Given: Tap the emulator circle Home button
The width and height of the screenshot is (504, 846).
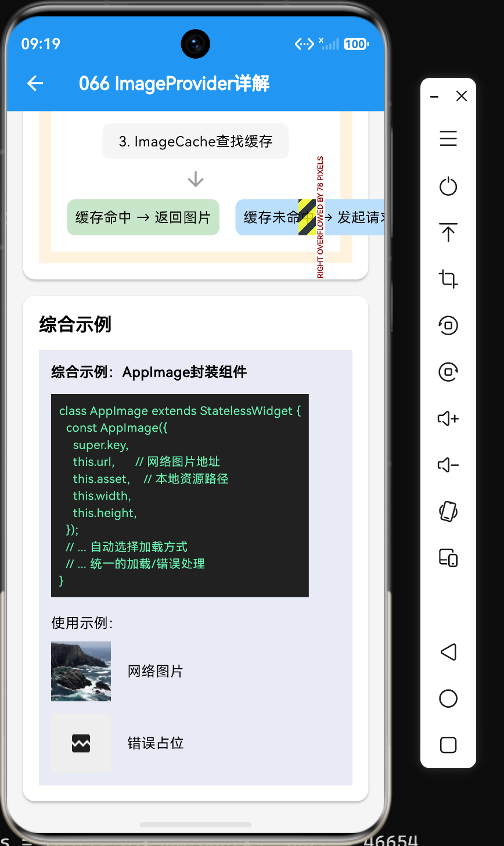Looking at the screenshot, I should point(448,698).
